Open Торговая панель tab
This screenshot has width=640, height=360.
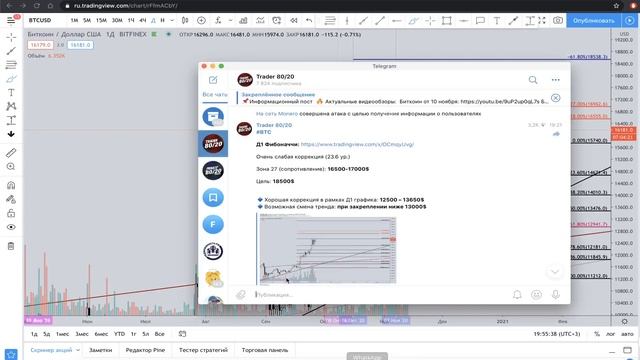264,350
